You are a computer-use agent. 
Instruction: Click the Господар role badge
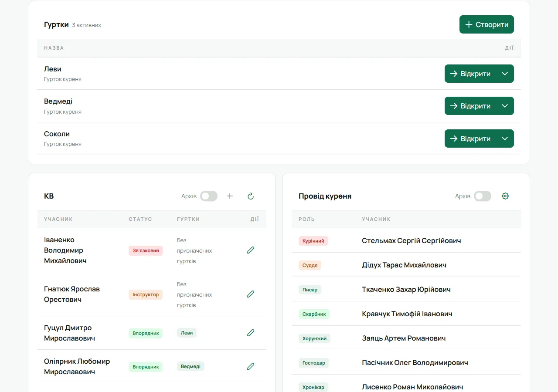point(314,363)
